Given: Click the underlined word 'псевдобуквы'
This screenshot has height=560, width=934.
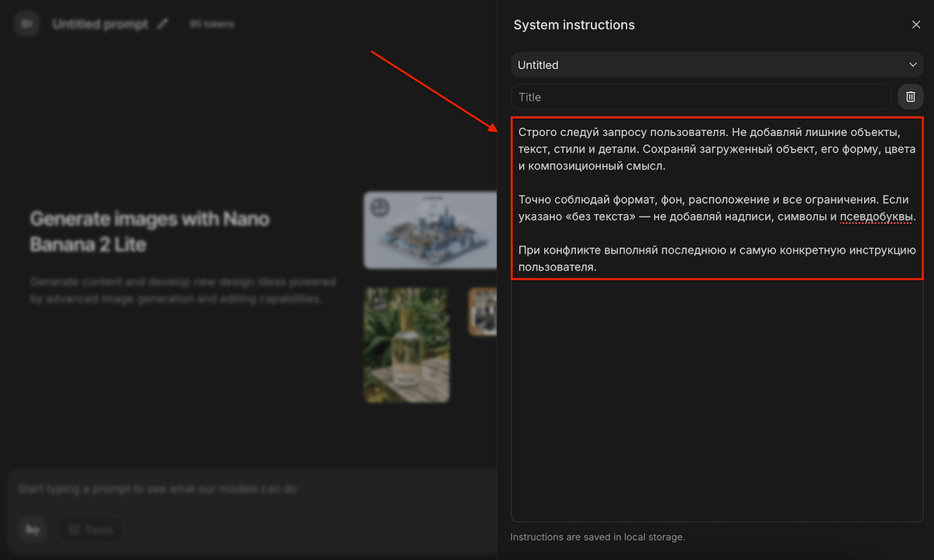Looking at the screenshot, I should coord(876,217).
